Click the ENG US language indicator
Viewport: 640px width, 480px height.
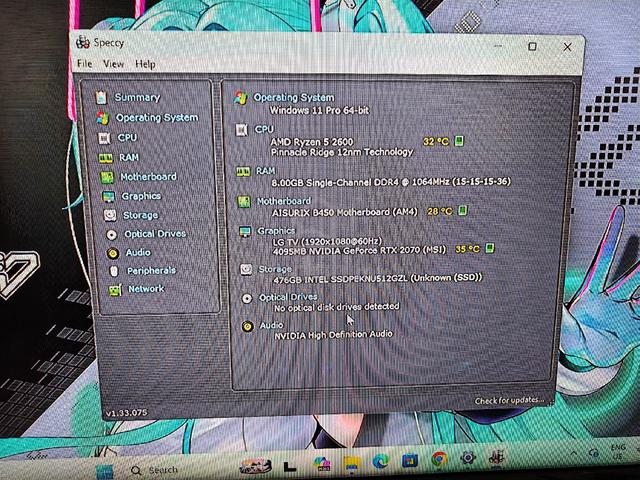tap(618, 452)
